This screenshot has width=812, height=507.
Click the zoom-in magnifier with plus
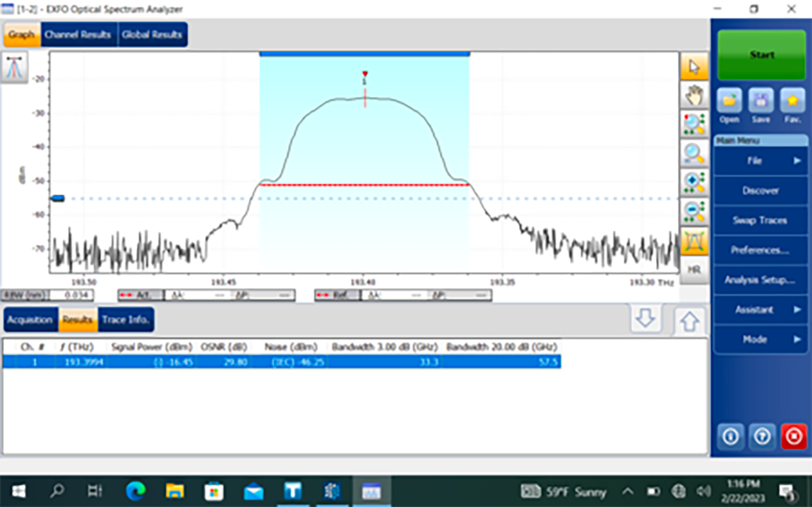click(x=693, y=182)
